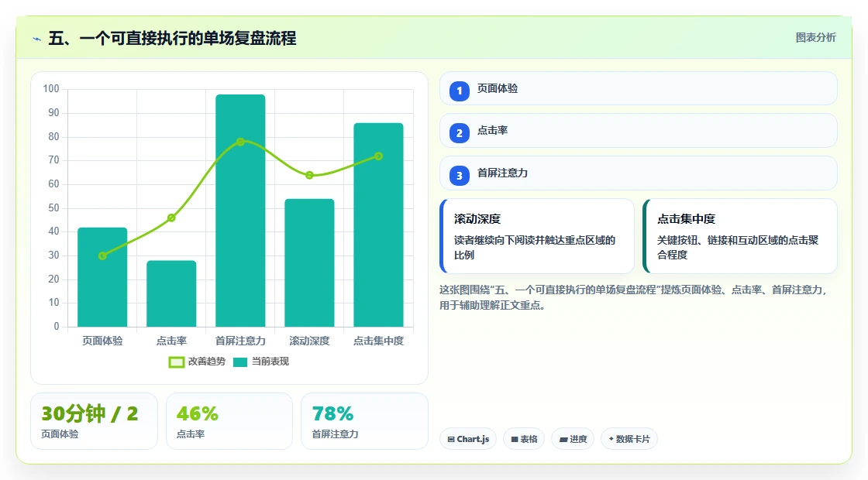The width and height of the screenshot is (868, 480).
Task: Click the x-axis label 滚动深度
Action: click(x=309, y=341)
